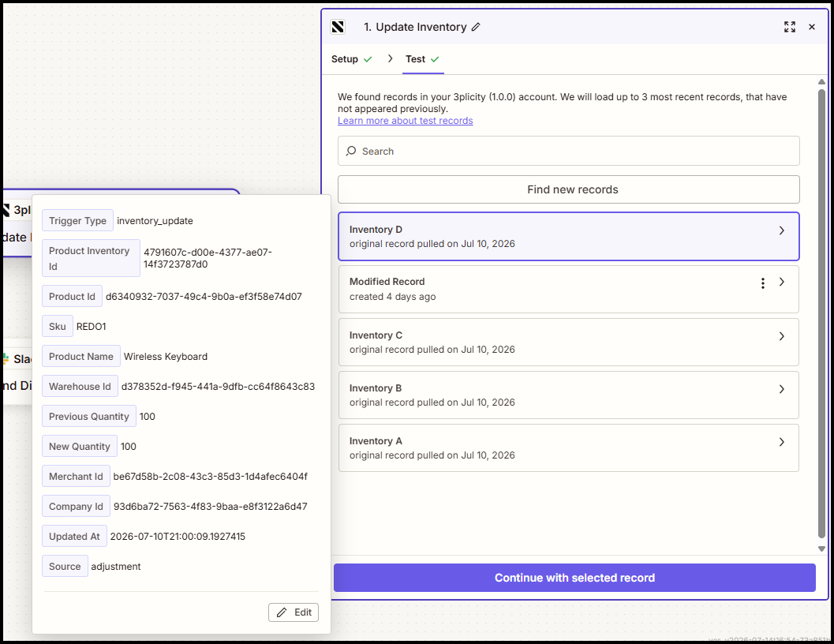
Task: Click Previous Quantity label
Action: click(x=89, y=416)
